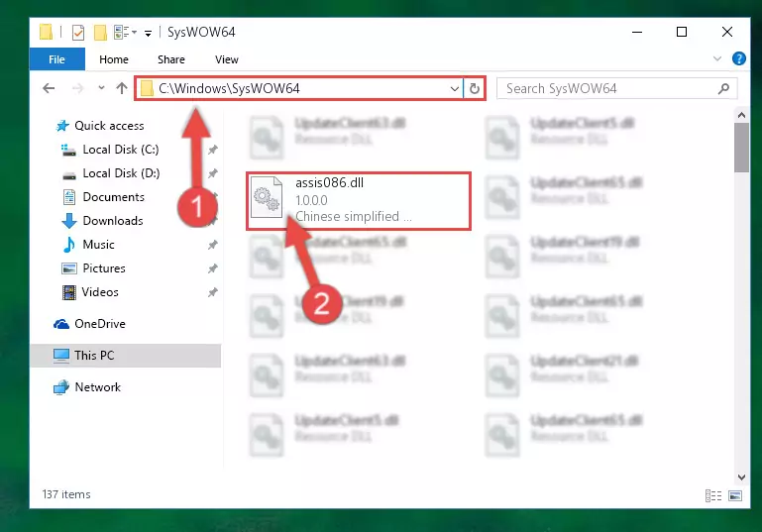This screenshot has width=762, height=532.
Task: Select OneDrive in navigation pane
Action: point(100,324)
